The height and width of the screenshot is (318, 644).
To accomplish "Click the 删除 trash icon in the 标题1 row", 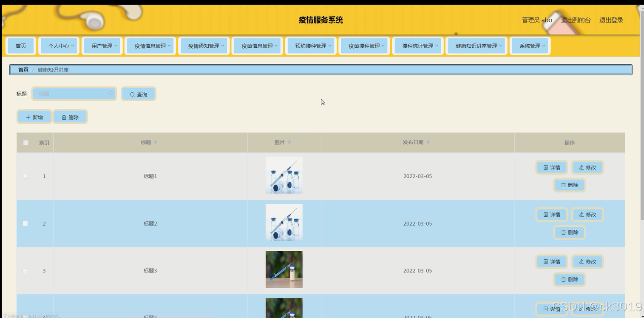I will (564, 185).
